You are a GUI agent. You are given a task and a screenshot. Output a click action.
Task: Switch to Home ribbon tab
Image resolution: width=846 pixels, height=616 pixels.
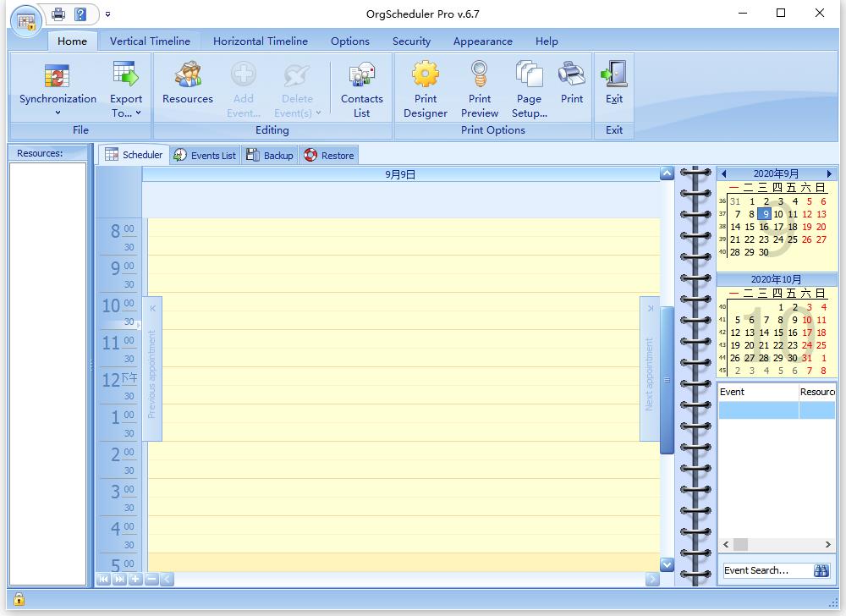point(72,41)
